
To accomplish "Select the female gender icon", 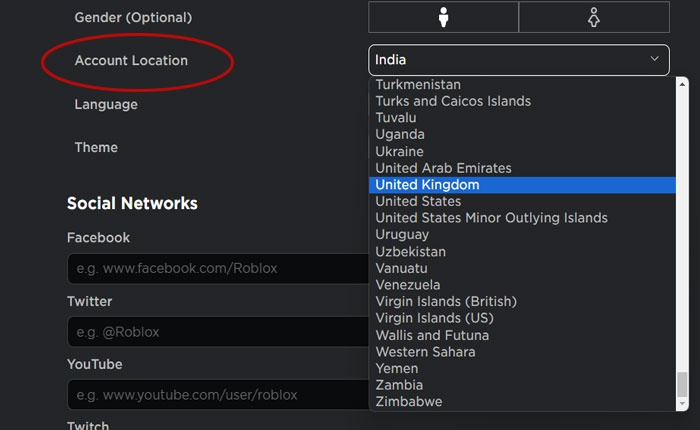I will 593,17.
